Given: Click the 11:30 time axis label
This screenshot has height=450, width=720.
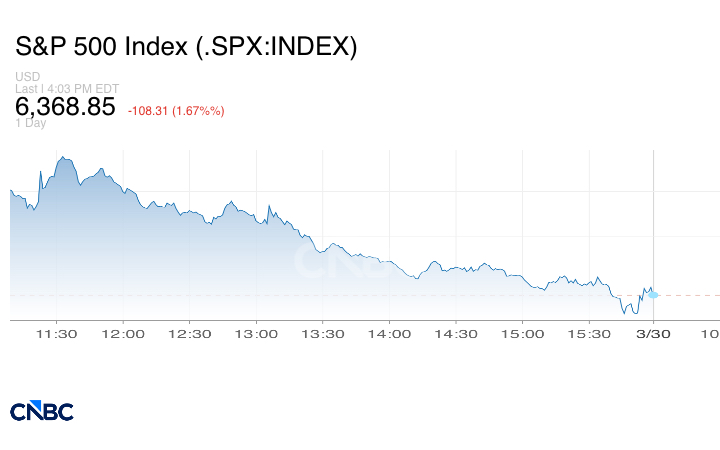Looking at the screenshot, I should [x=56, y=333].
